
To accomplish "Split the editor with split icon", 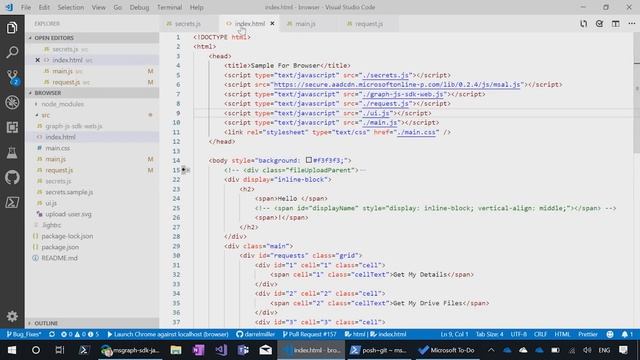I will (x=616, y=24).
